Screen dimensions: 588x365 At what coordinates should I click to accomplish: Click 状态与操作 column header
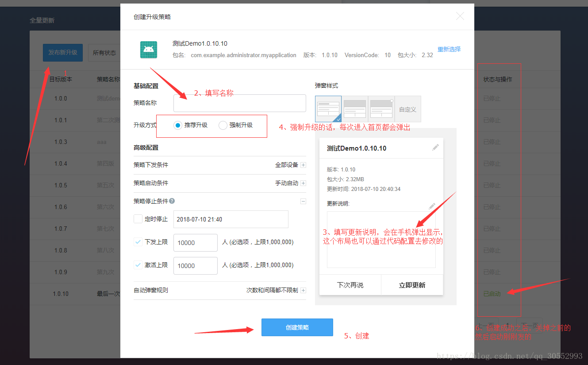point(498,79)
